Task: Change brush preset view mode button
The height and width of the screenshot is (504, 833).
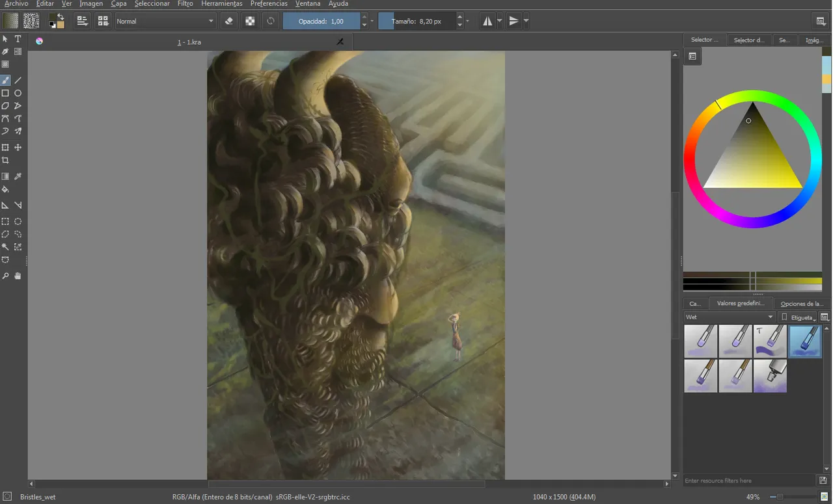Action: (825, 317)
